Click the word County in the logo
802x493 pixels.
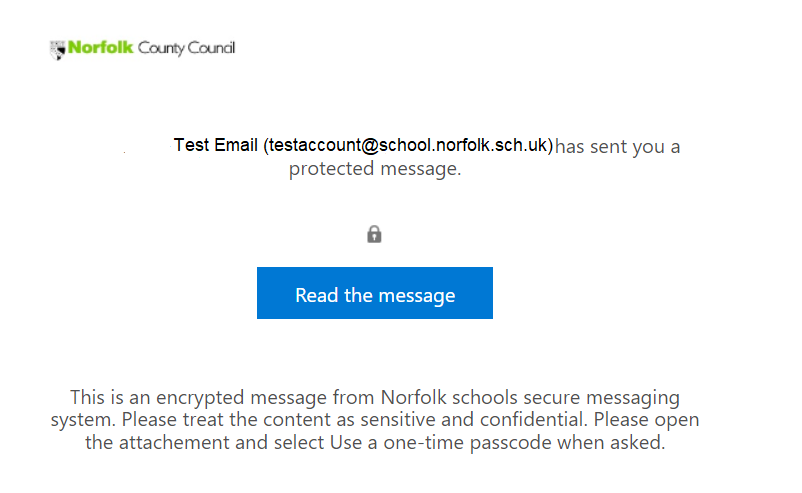pos(161,49)
